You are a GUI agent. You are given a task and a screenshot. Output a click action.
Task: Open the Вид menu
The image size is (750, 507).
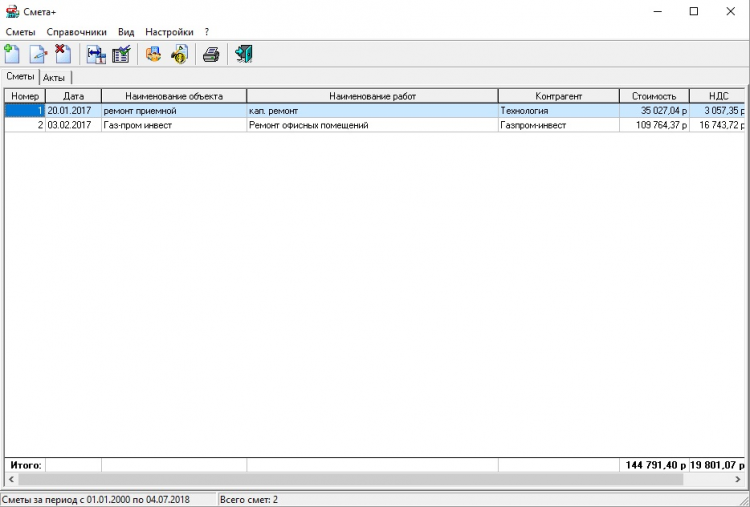tap(126, 32)
